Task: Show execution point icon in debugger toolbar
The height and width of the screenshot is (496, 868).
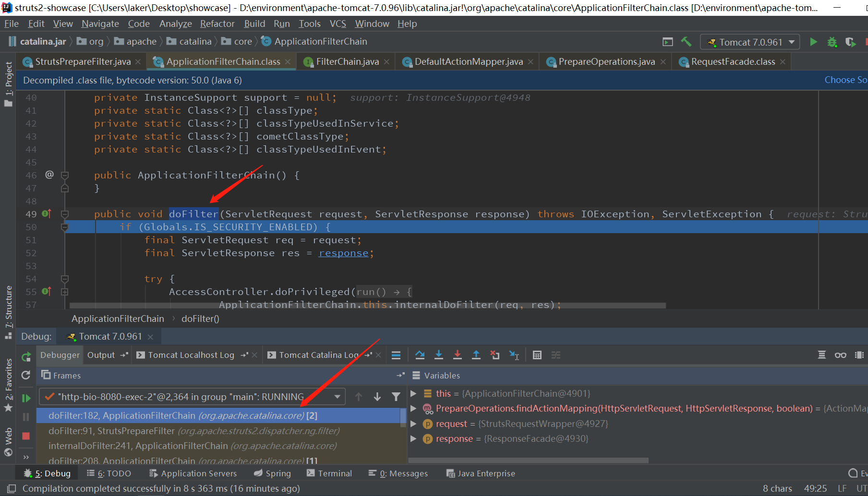Action: tap(396, 355)
